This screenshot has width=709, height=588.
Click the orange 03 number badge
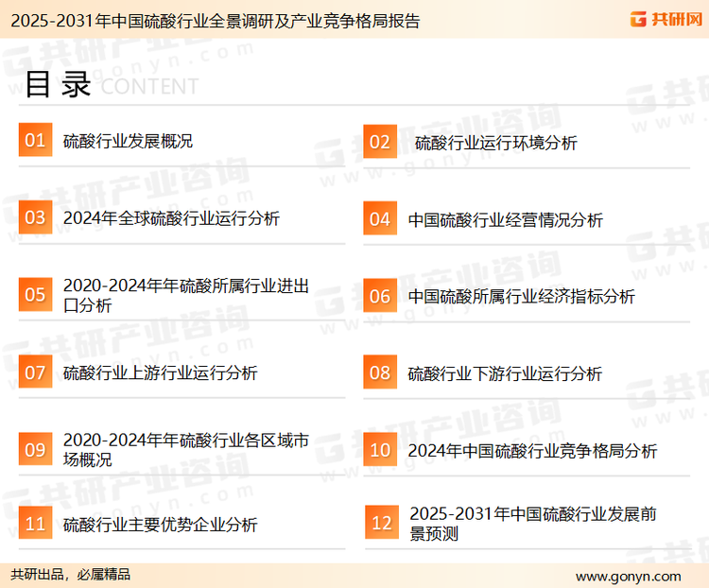point(35,217)
